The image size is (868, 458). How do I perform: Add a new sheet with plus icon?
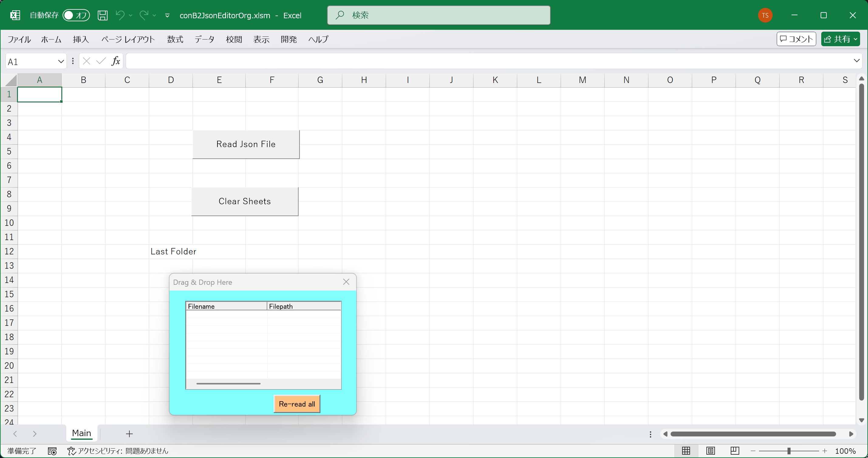(x=129, y=434)
